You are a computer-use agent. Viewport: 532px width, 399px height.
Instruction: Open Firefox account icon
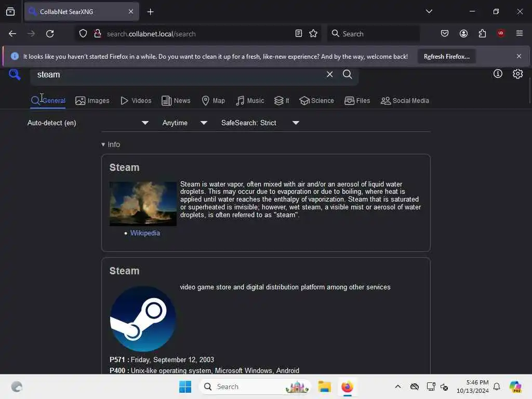coord(463,34)
